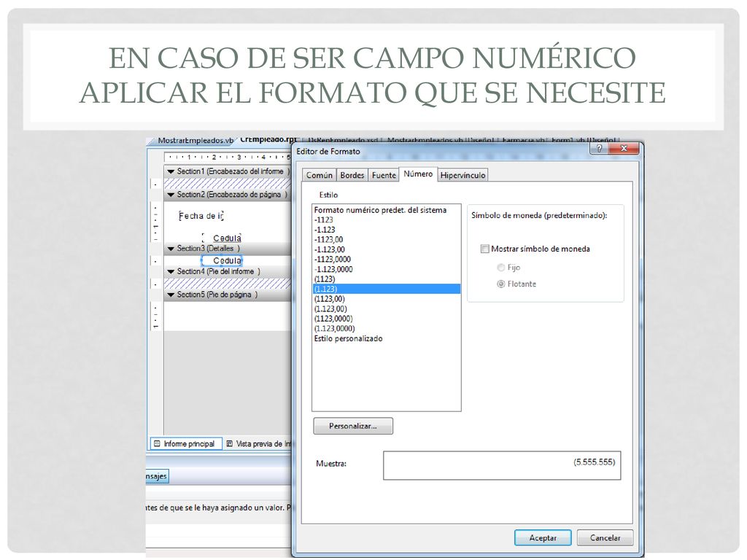Viewport: 747px width, 560px height.
Task: Close the Editor de Formato dialog
Action: [624, 149]
